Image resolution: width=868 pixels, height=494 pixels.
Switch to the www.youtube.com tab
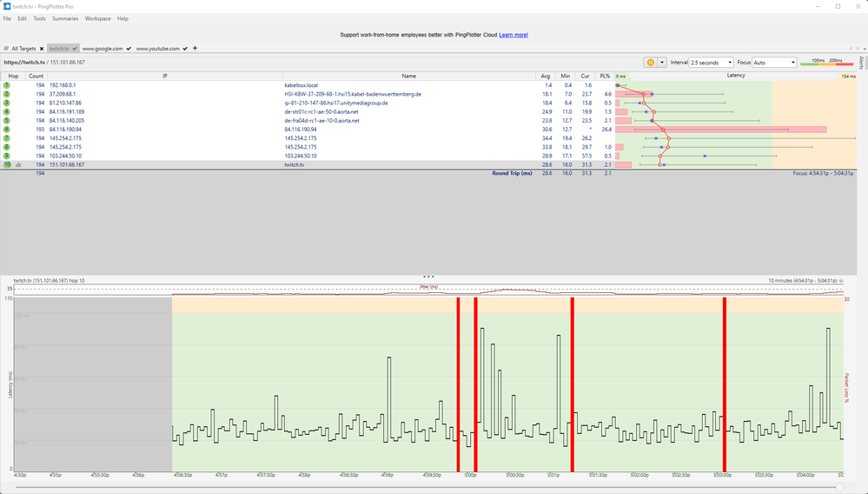(158, 49)
